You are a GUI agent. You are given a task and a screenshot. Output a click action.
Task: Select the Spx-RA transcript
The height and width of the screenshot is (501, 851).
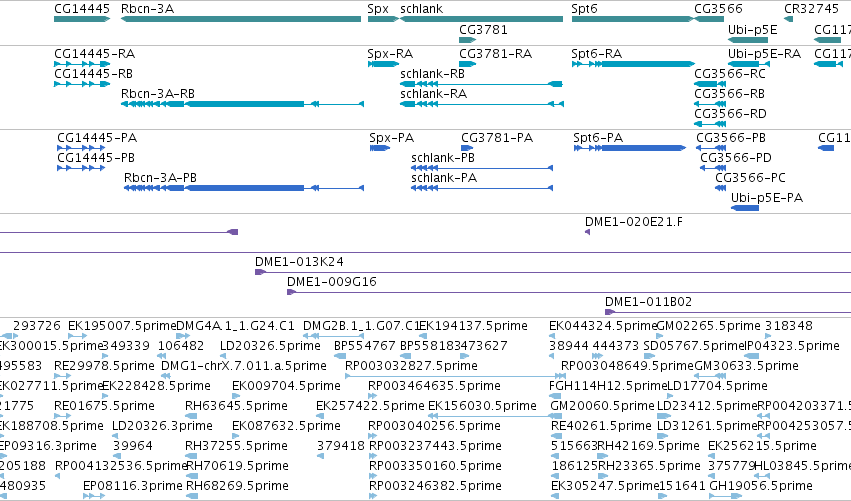point(383,64)
